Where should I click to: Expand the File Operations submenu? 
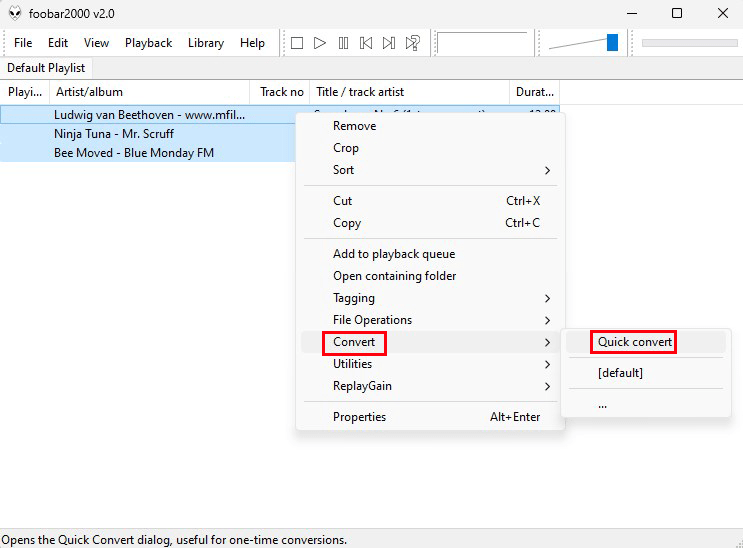coord(430,320)
